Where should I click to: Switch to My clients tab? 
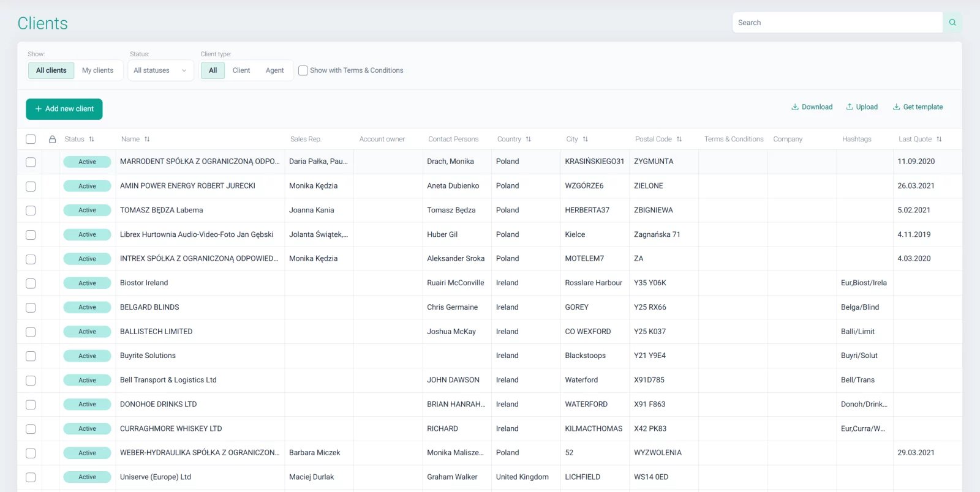[98, 70]
